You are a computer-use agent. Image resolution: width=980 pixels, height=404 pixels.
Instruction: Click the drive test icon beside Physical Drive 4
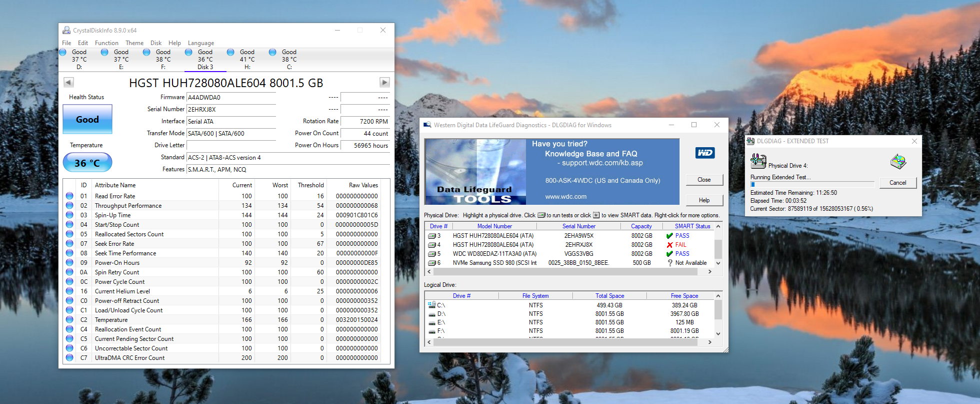[x=758, y=162]
